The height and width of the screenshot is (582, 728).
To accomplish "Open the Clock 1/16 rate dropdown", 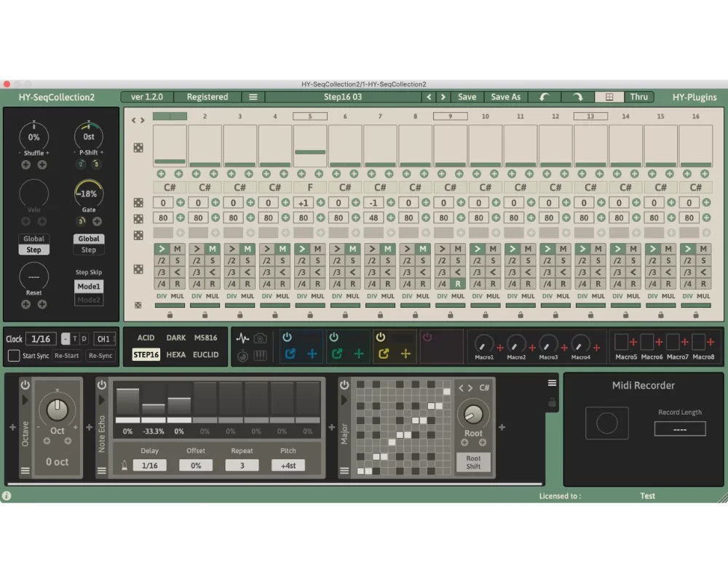I will (41, 339).
